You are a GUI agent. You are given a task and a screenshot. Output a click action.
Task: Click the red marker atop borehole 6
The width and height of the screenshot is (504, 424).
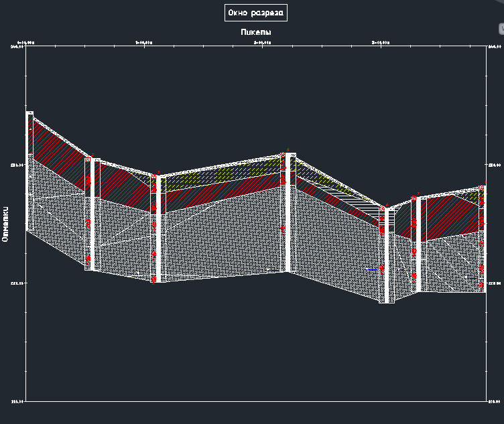pyautogui.click(x=382, y=209)
